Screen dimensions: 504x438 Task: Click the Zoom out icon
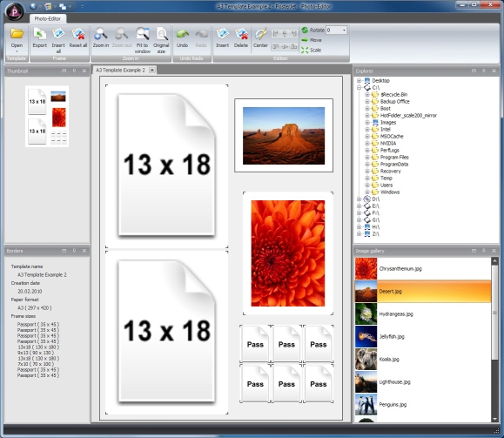pos(122,38)
